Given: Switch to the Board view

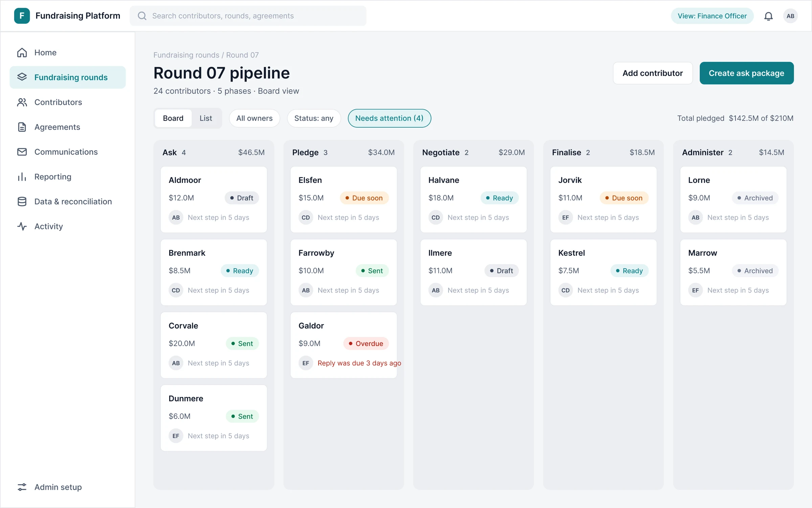Looking at the screenshot, I should [x=173, y=118].
